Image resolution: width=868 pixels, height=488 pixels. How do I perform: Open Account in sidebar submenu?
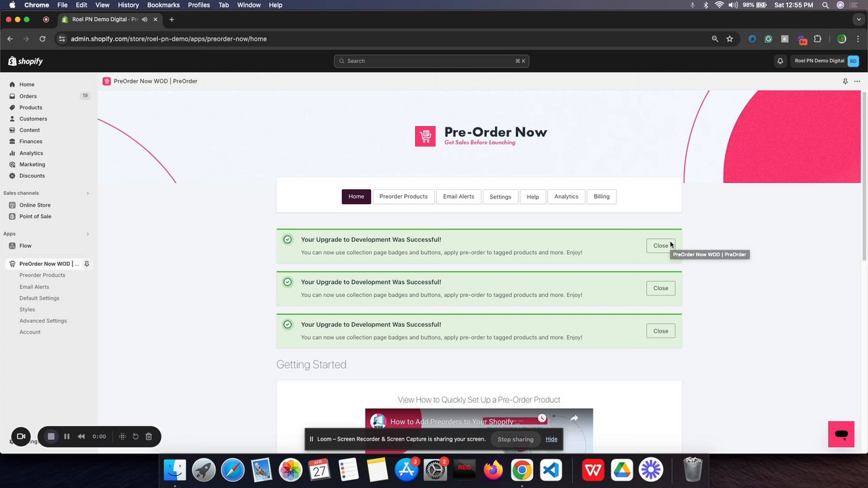(x=30, y=332)
